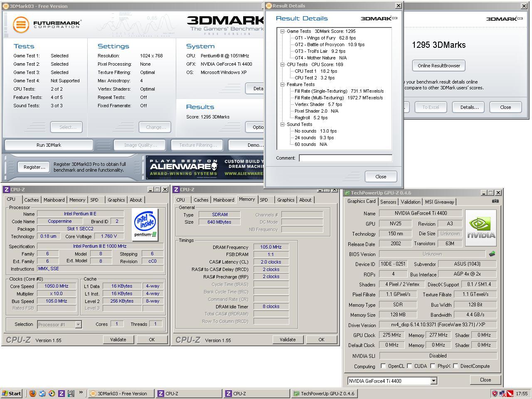Viewport: 532px width, 399px height.
Task: Open About tab in CPU-Z memory window
Action: [x=305, y=200]
